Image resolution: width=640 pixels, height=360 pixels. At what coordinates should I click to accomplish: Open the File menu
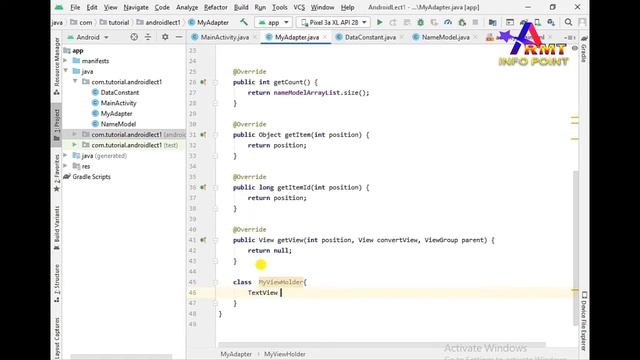(75, 7)
